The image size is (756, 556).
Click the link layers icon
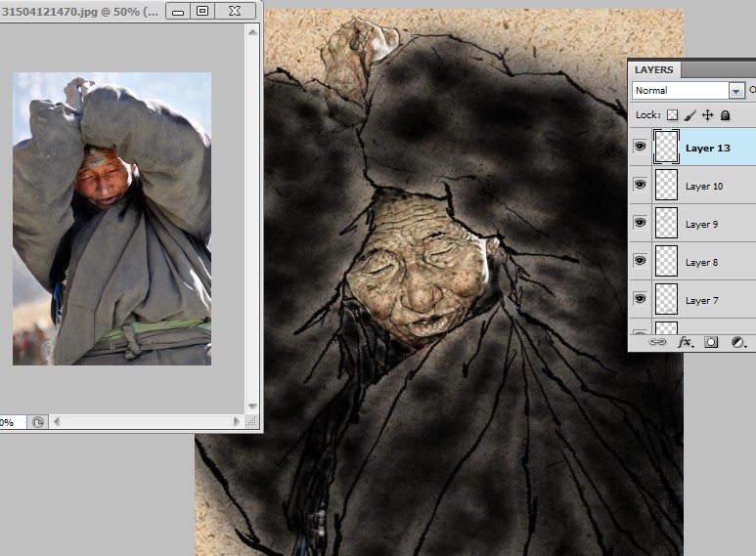(656, 342)
